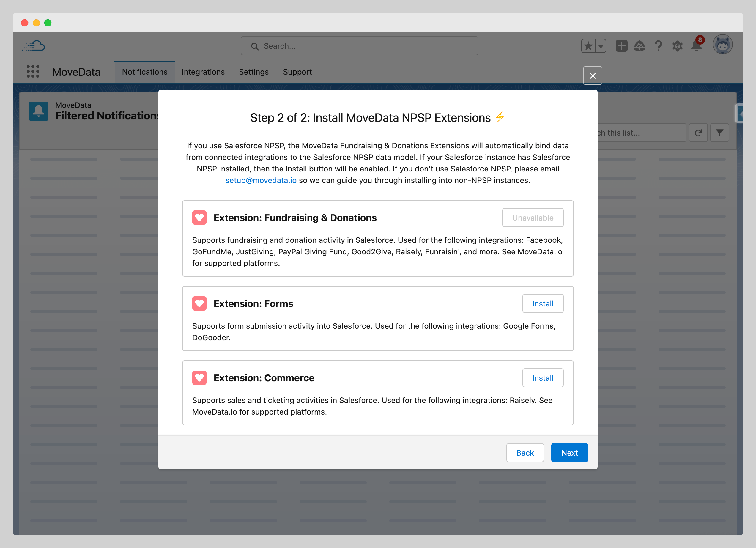Viewport: 756px width, 548px height.
Task: Open the Settings tab
Action: coord(254,72)
